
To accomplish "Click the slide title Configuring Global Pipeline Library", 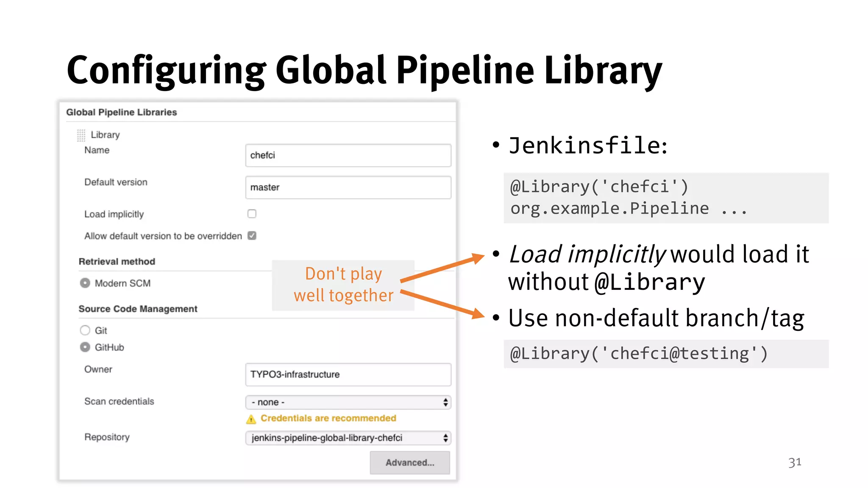I will pyautogui.click(x=364, y=71).
